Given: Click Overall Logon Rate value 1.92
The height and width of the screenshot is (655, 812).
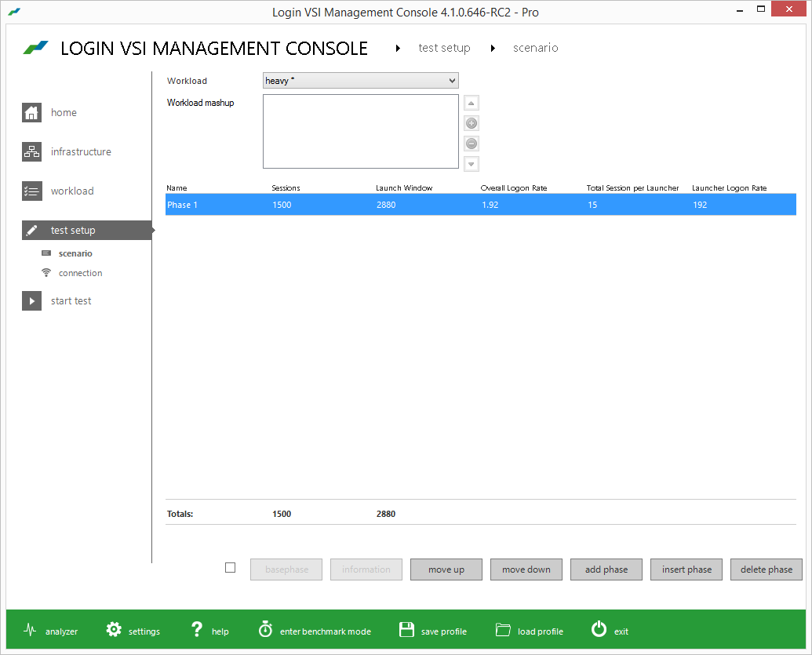Looking at the screenshot, I should (x=490, y=205).
